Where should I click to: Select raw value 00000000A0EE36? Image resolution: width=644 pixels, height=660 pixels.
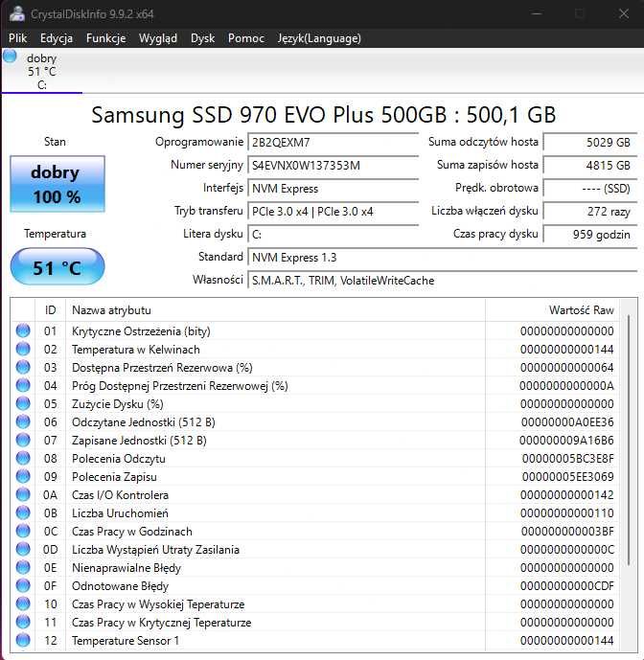coord(567,422)
